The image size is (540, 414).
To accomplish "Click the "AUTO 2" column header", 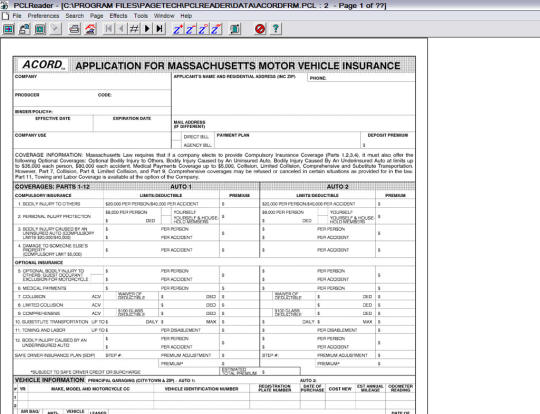I will tap(338, 187).
